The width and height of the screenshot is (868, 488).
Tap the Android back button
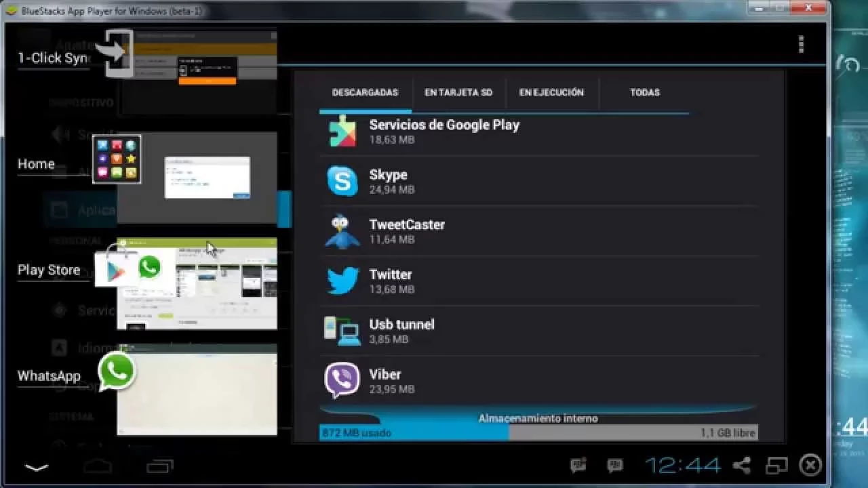(x=37, y=466)
